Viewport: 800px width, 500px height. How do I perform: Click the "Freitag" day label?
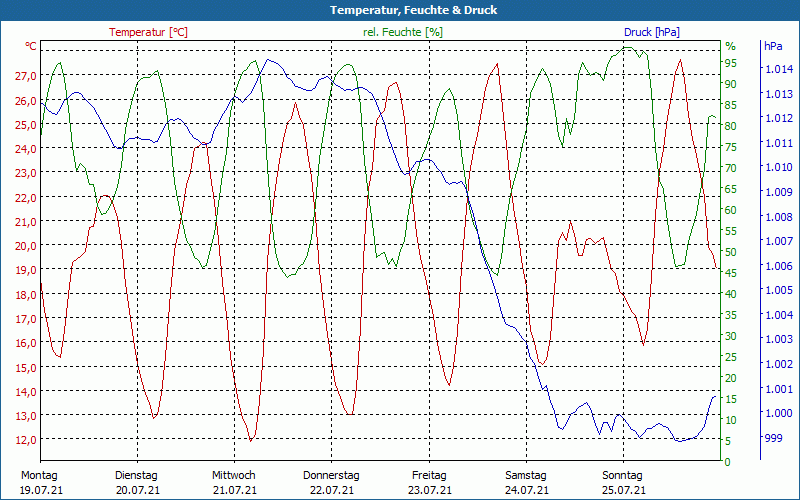coord(429,476)
